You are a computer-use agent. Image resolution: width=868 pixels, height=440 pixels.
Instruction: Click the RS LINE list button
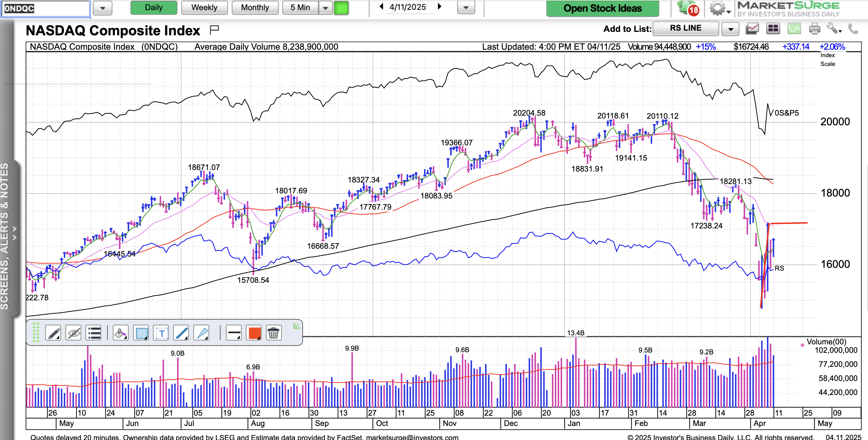click(685, 28)
